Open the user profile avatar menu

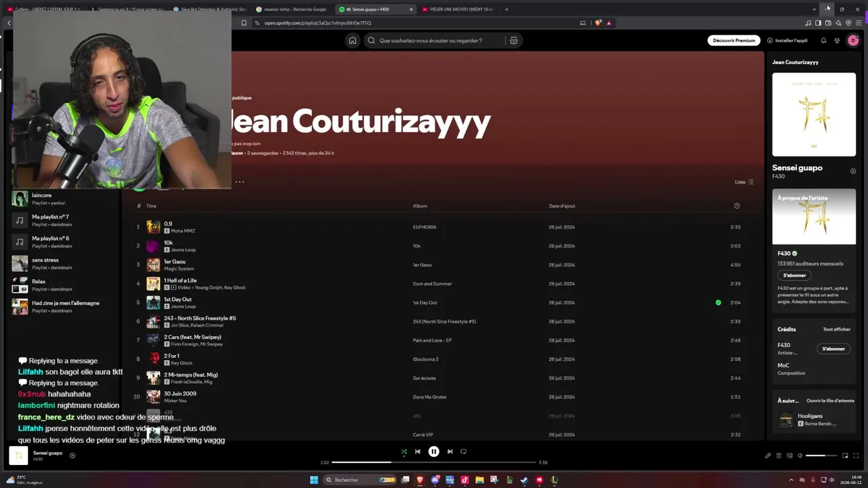pos(853,41)
